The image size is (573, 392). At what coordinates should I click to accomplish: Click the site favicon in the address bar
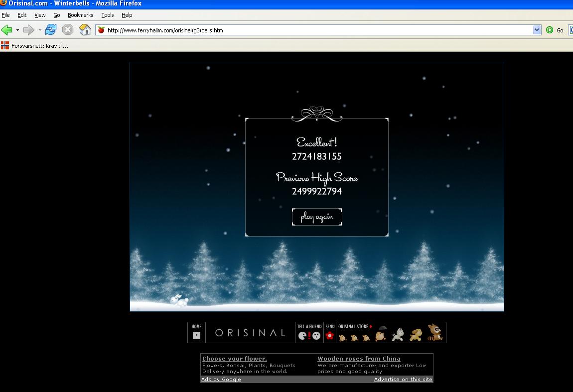coord(101,30)
